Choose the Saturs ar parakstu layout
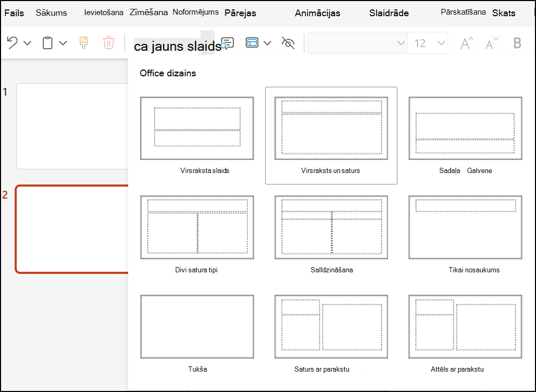This screenshot has height=392, width=536. coord(331,334)
